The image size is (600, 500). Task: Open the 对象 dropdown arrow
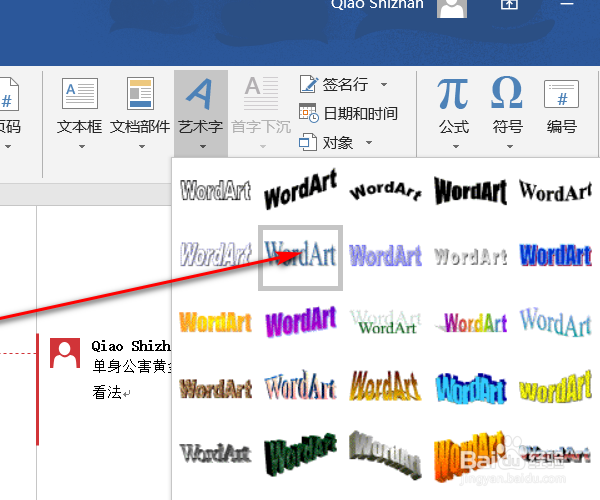click(x=368, y=143)
